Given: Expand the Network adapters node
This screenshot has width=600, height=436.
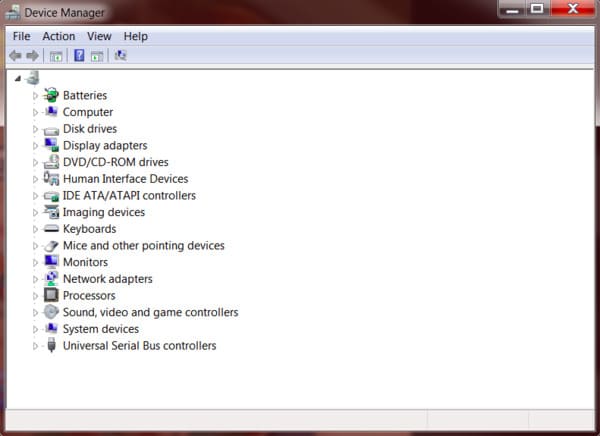Looking at the screenshot, I should [x=35, y=279].
